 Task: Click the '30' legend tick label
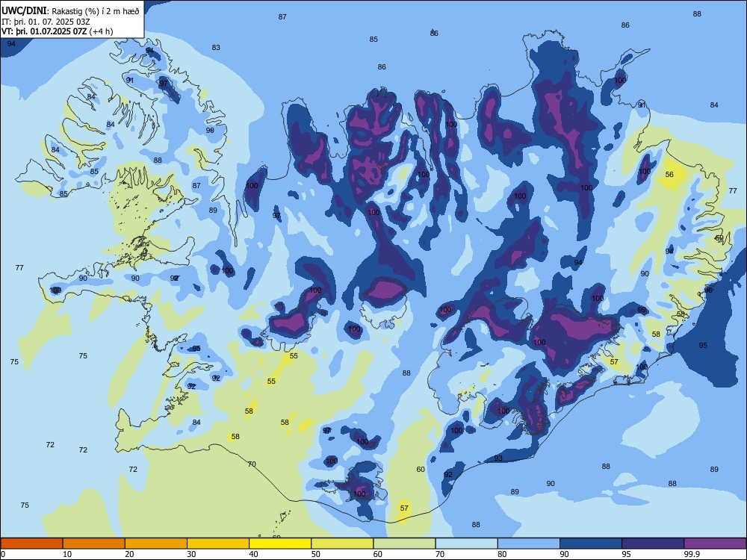(x=191, y=554)
